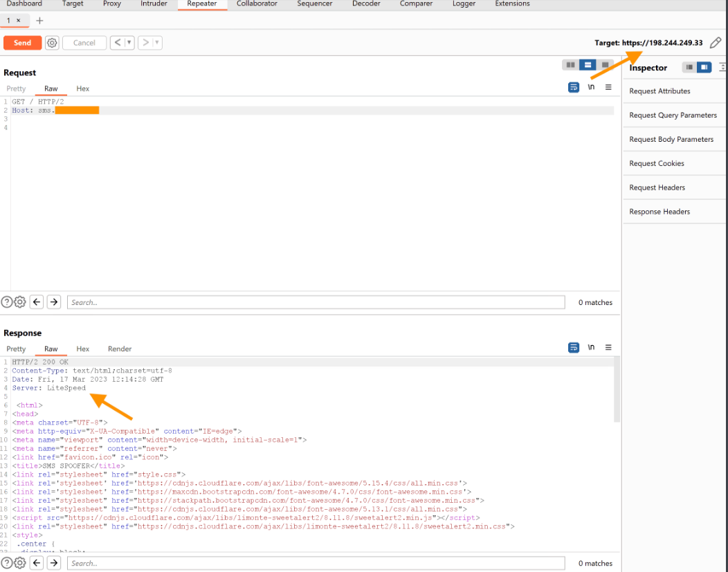This screenshot has width=728, height=572.
Task: Open the Render response tab
Action: [x=120, y=349]
